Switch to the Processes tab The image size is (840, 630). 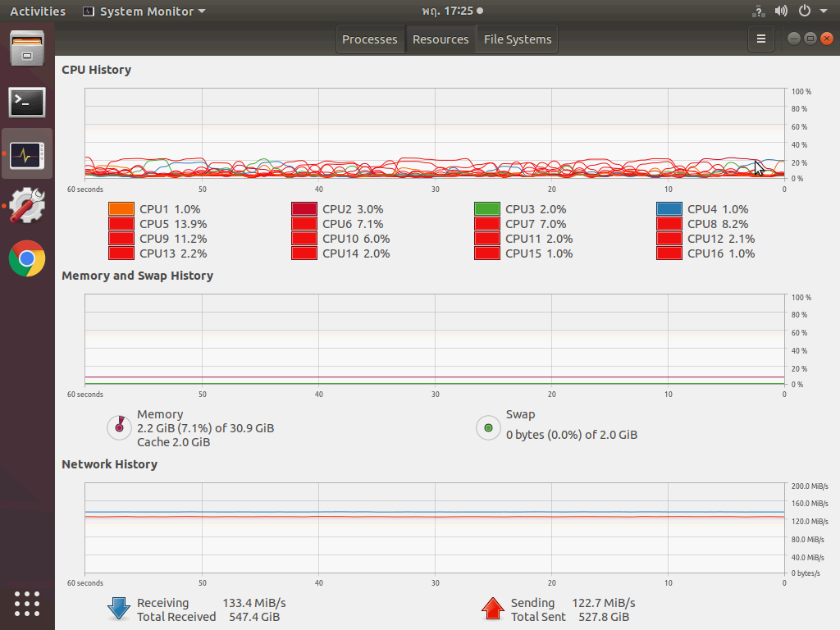click(370, 39)
